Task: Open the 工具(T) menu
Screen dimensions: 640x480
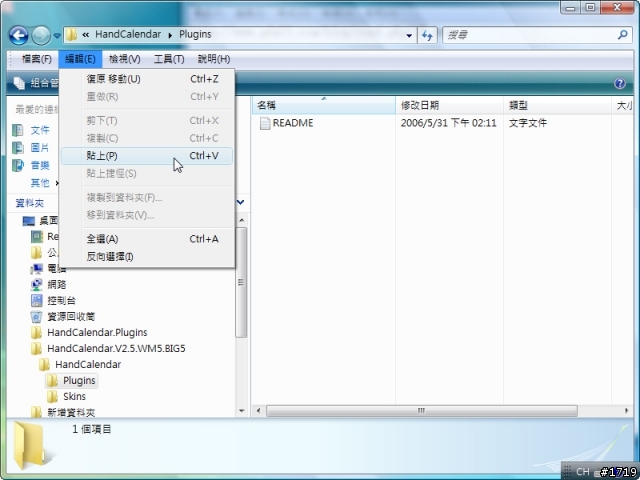Action: pos(169,59)
